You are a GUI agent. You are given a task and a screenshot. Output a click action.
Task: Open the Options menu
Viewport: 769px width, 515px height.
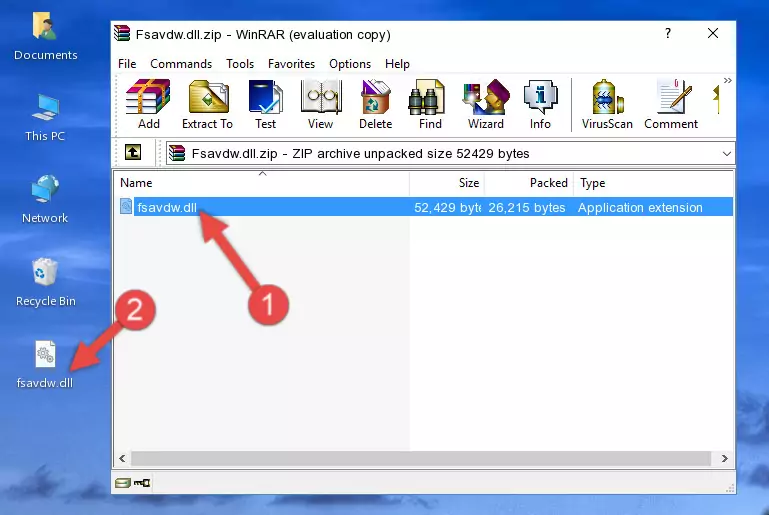click(350, 64)
